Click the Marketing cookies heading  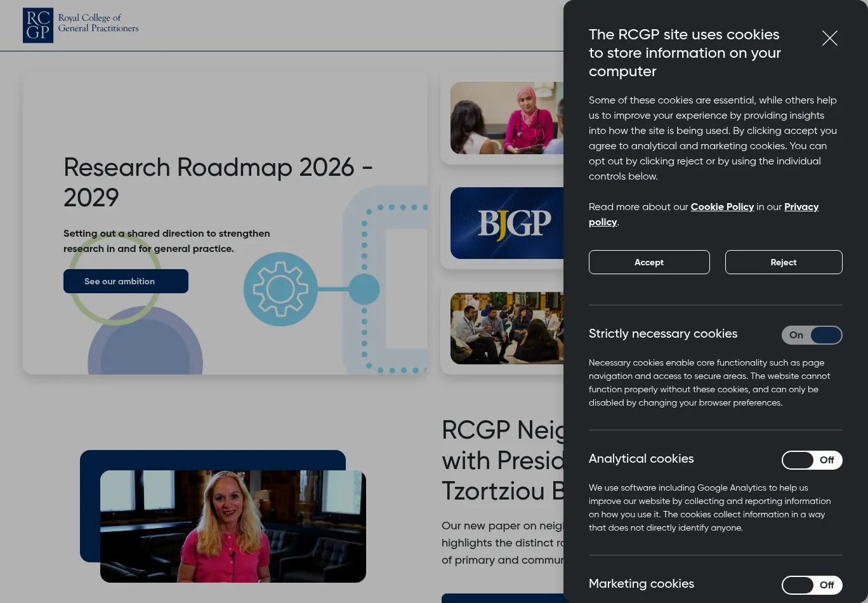(641, 584)
